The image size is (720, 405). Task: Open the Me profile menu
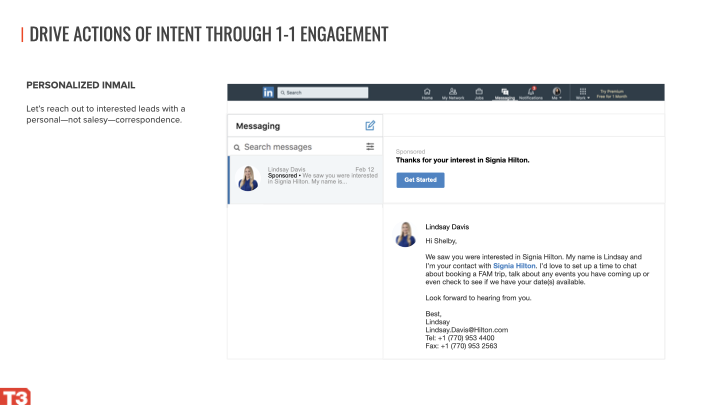[557, 93]
